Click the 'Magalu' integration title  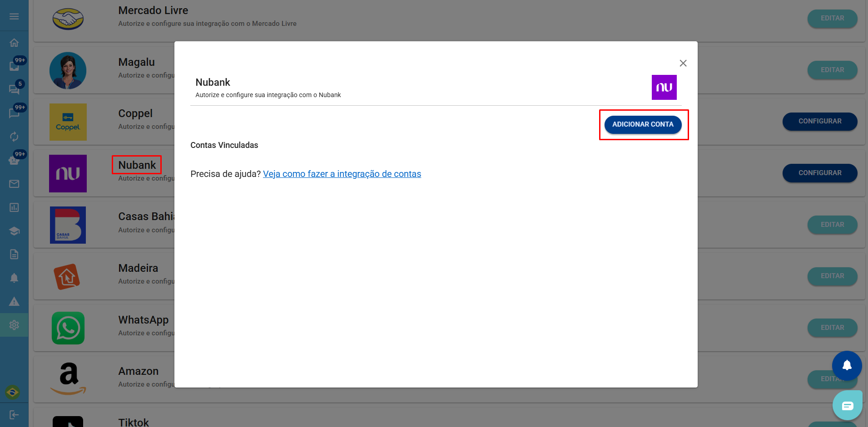[x=136, y=62]
